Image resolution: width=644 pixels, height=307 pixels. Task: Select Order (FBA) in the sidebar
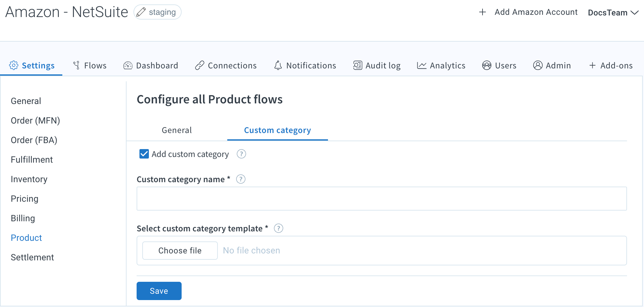coord(34,140)
